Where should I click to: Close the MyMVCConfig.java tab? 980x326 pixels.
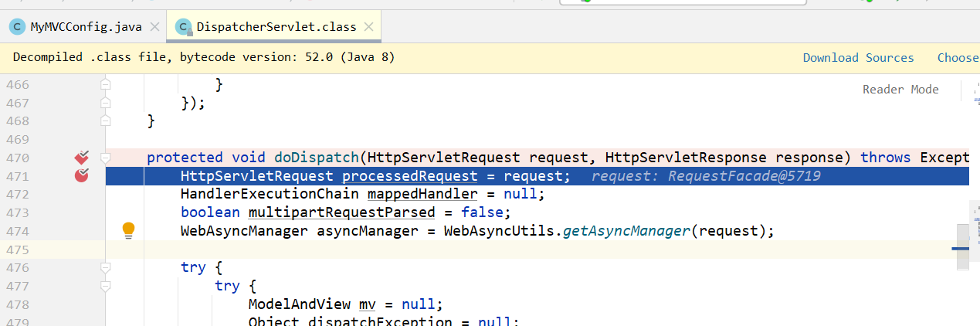click(x=155, y=27)
